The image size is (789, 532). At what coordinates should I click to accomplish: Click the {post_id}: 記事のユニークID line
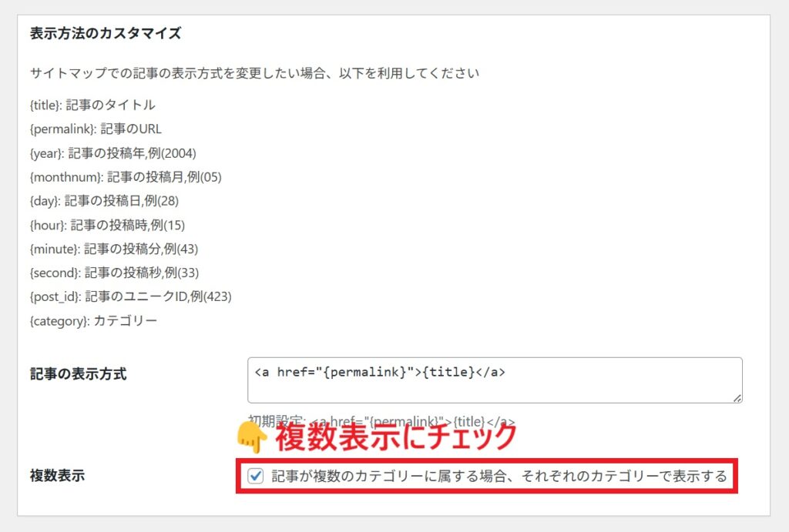[x=130, y=296]
